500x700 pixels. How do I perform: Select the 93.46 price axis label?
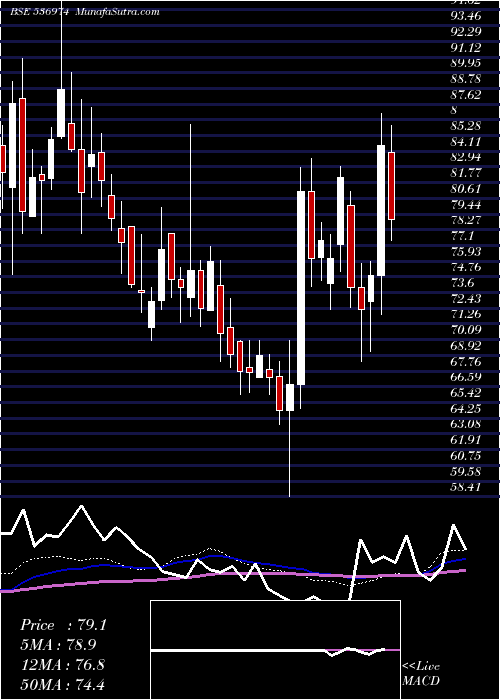[466, 16]
